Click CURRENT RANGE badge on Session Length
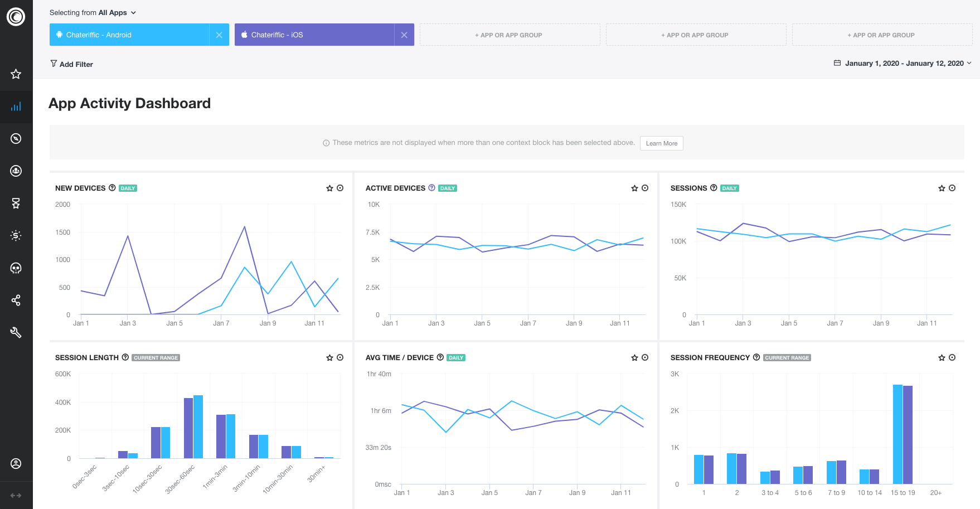The width and height of the screenshot is (980, 509). click(x=156, y=358)
